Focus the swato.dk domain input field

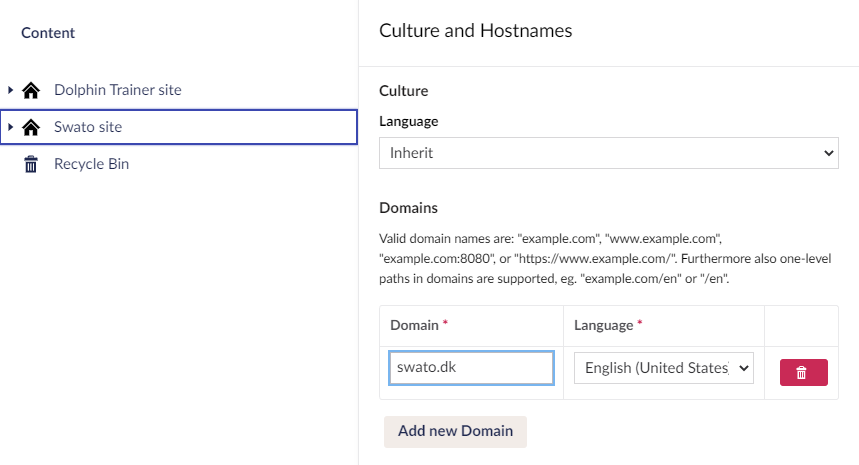tap(471, 368)
